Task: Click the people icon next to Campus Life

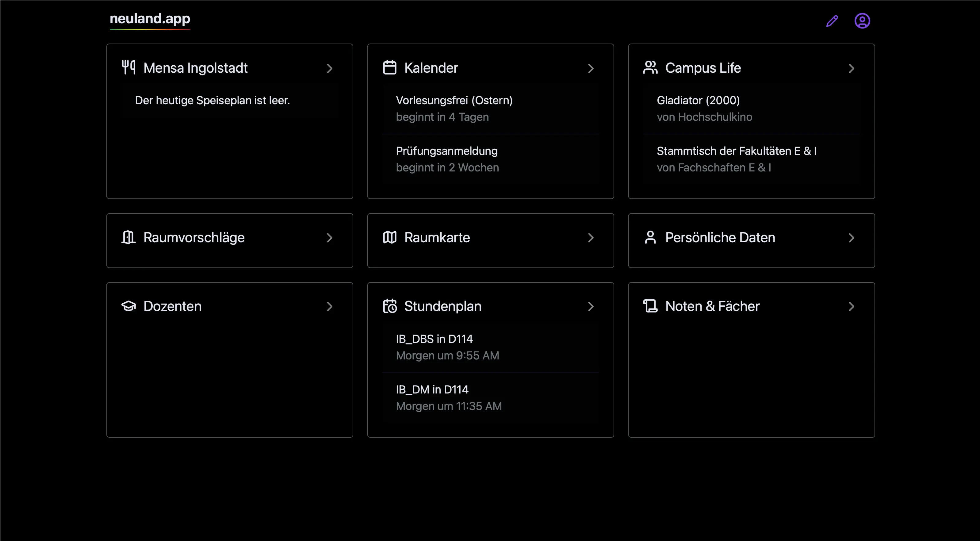Action: pyautogui.click(x=650, y=68)
